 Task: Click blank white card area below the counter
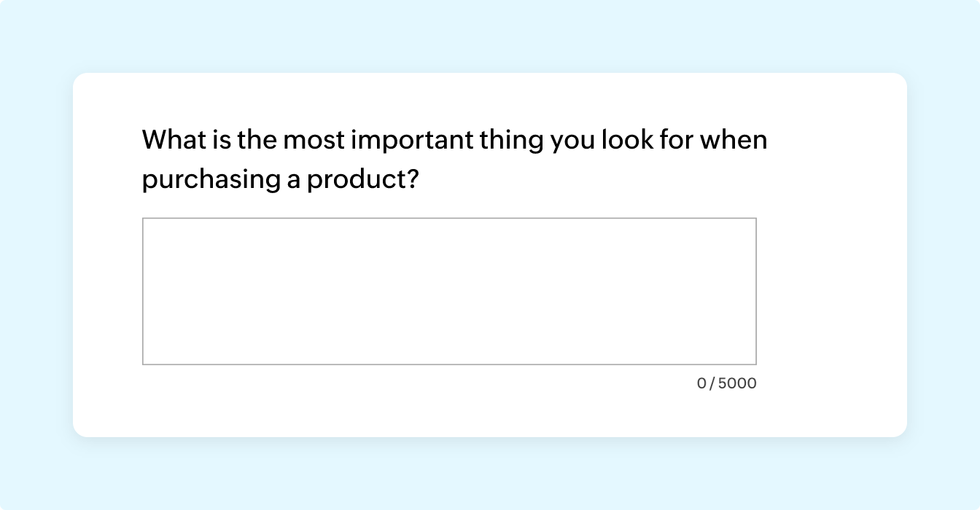click(489, 415)
